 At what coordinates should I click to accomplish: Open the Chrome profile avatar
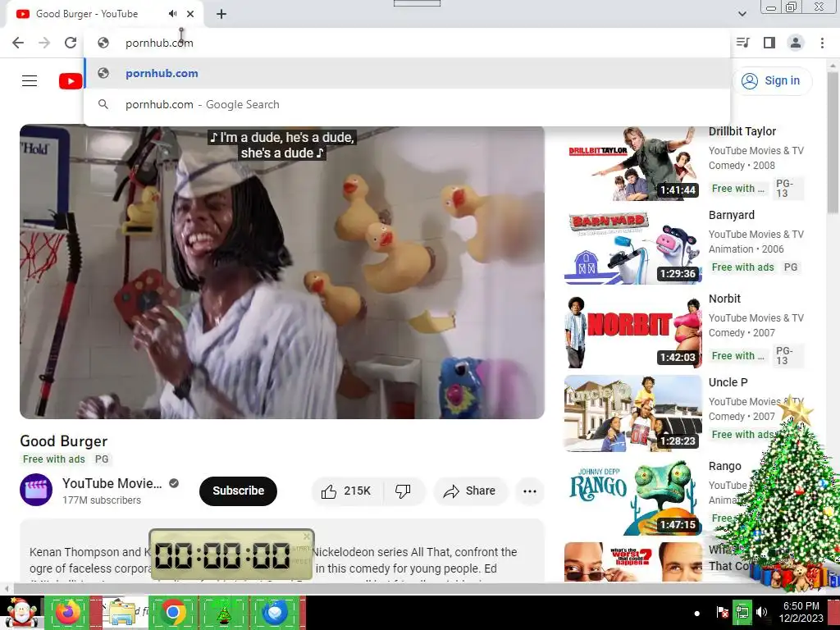tap(796, 43)
